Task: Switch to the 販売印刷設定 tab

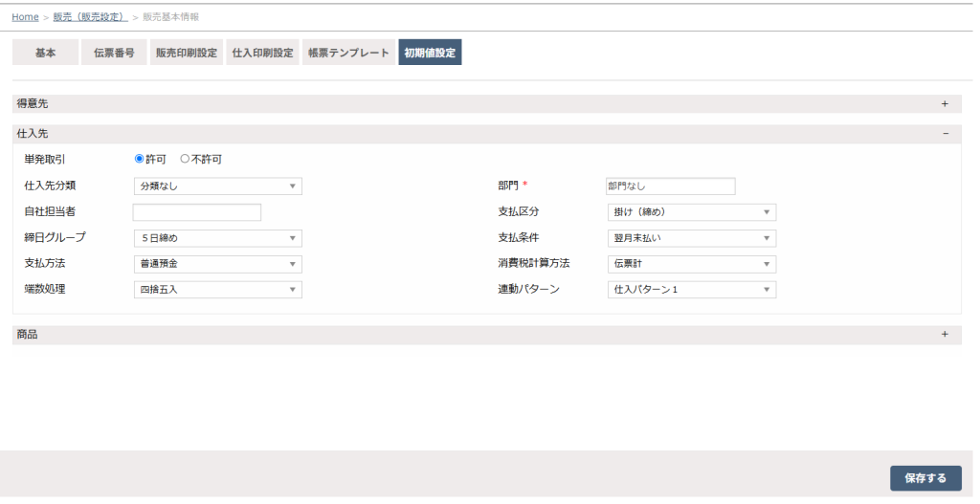Action: (x=187, y=53)
